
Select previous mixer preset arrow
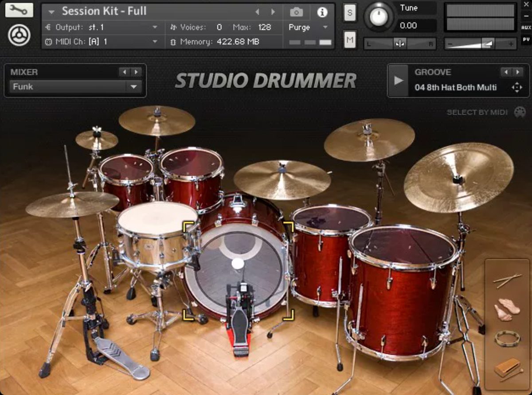coord(125,72)
